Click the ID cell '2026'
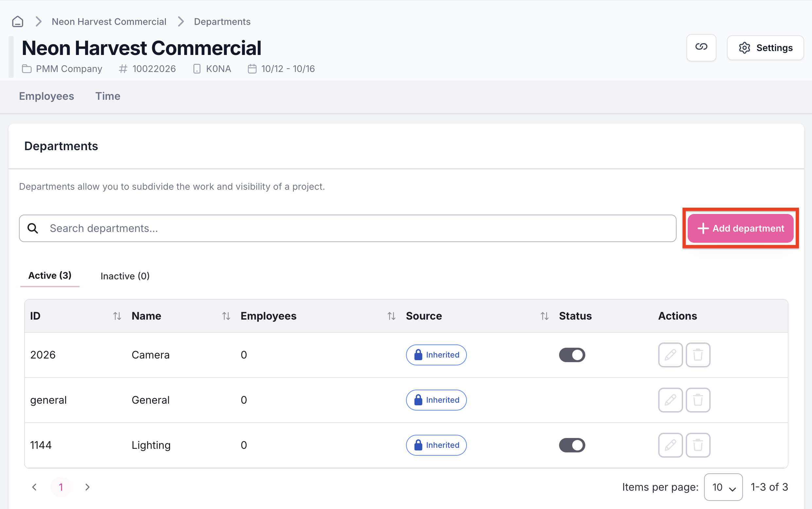Screen dimensions: 812x509 coord(43,355)
